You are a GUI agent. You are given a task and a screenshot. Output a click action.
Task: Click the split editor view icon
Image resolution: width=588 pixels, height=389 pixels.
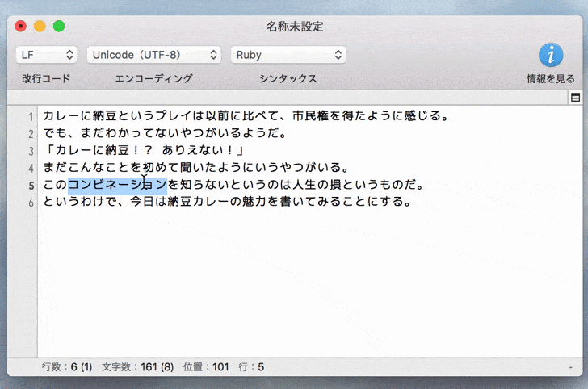[575, 98]
